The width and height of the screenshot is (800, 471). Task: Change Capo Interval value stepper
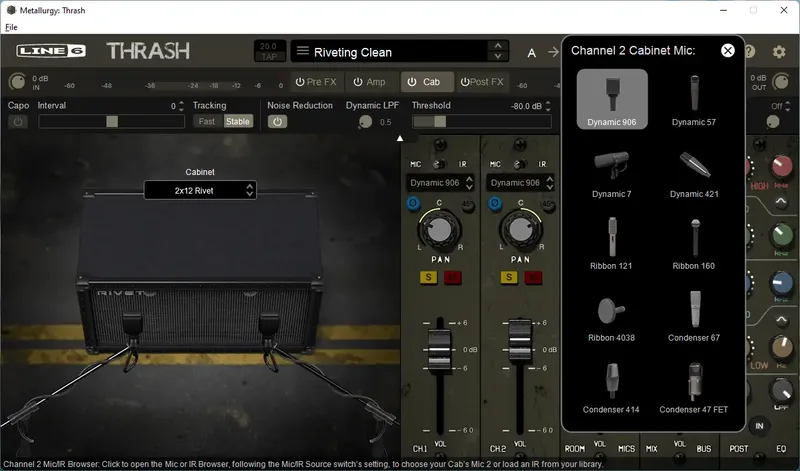pos(181,106)
